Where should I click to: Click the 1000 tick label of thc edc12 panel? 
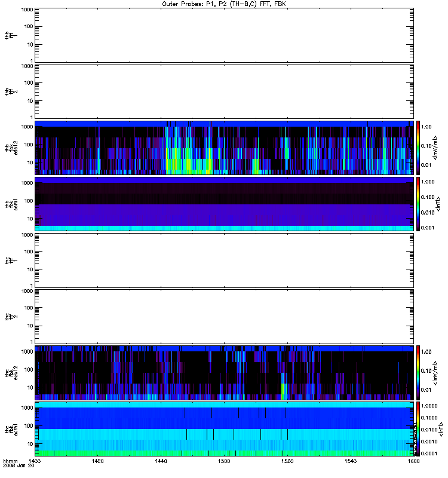27,352
